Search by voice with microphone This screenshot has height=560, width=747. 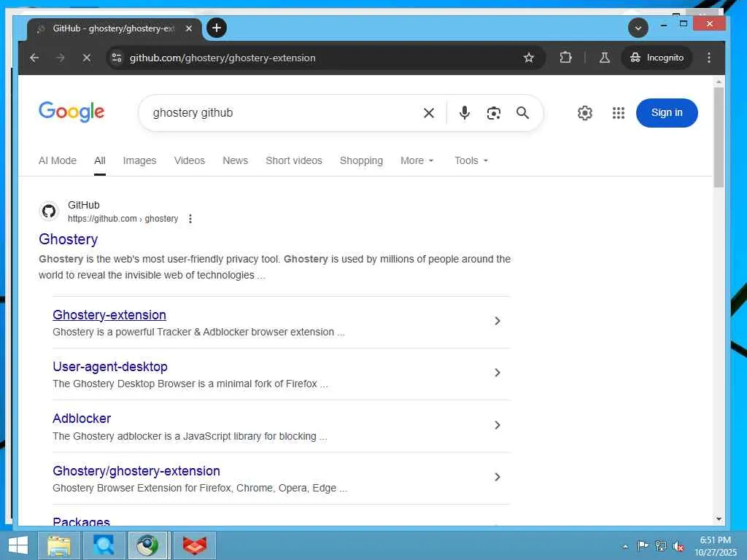point(465,113)
